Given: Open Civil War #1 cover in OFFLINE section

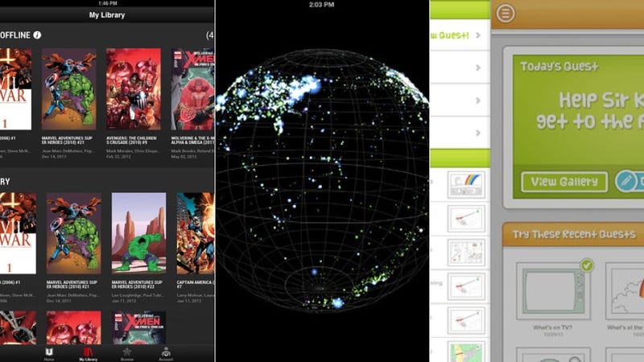Looking at the screenshot, I should pos(15,89).
